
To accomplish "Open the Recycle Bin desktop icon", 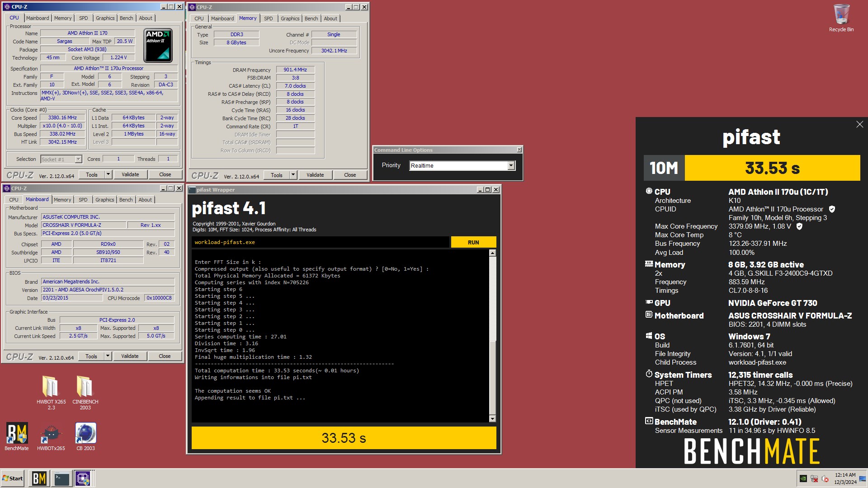I will [x=841, y=18].
